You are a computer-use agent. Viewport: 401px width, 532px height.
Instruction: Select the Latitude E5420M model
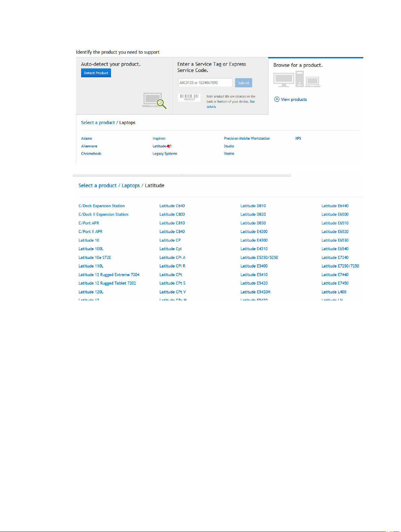point(255,292)
